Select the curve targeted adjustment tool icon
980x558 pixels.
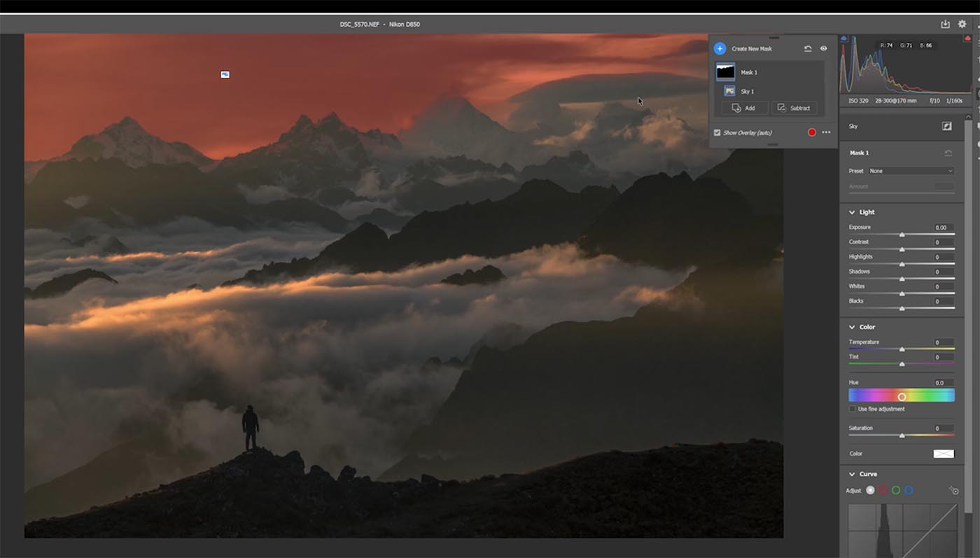[953, 491]
